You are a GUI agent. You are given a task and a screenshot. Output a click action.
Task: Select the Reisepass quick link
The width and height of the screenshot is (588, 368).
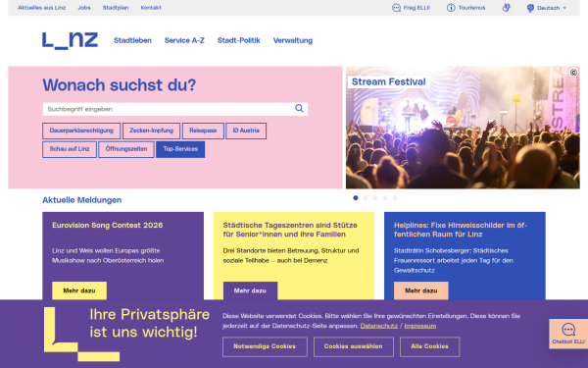(x=203, y=131)
